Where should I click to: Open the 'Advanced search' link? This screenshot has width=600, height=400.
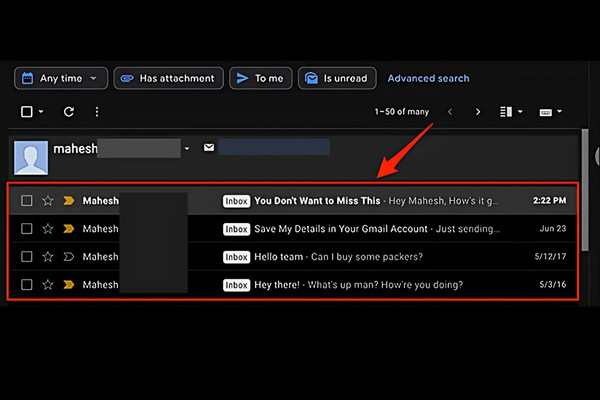428,78
